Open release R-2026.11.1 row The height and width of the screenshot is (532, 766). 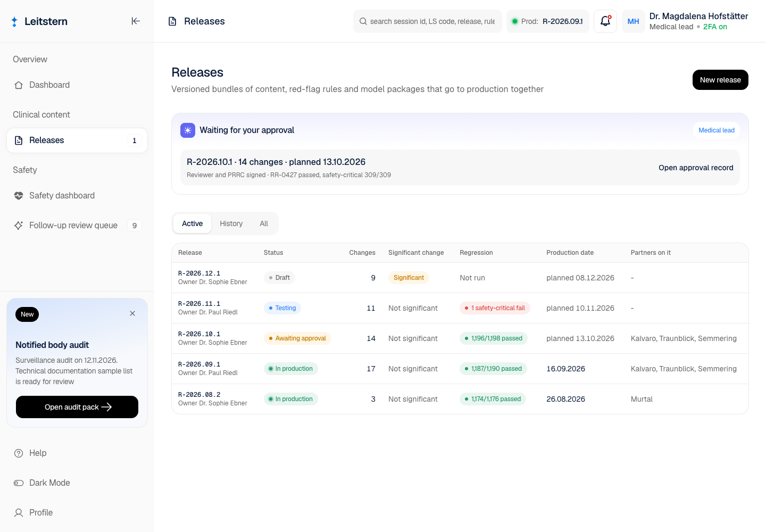(x=460, y=308)
